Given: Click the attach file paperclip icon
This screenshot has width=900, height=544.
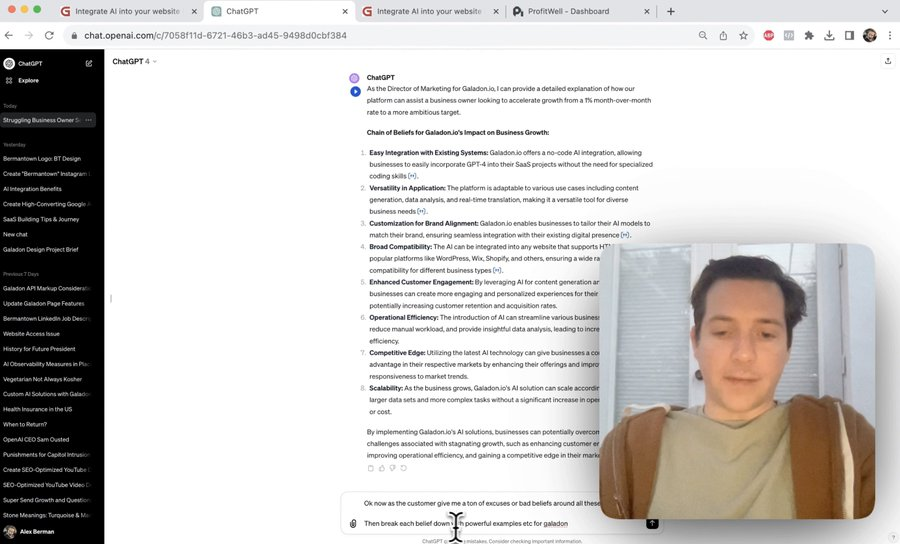Looking at the screenshot, I should pos(353,523).
